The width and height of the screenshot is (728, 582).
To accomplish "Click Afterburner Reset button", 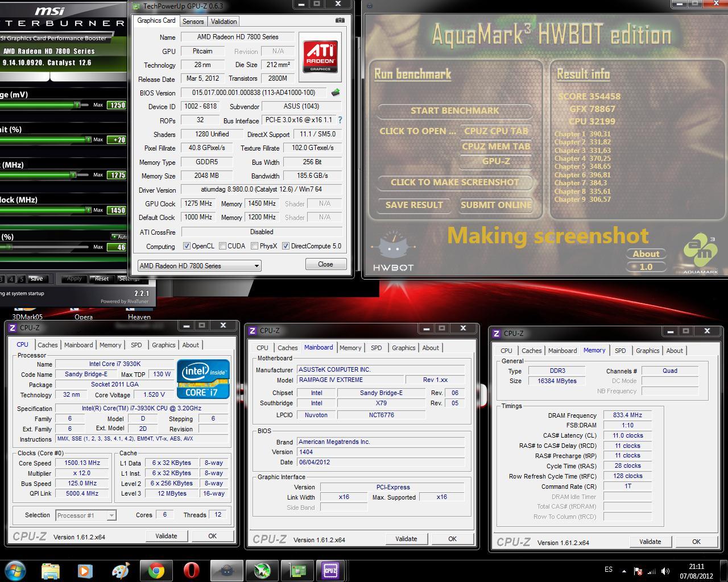I will pos(102,279).
